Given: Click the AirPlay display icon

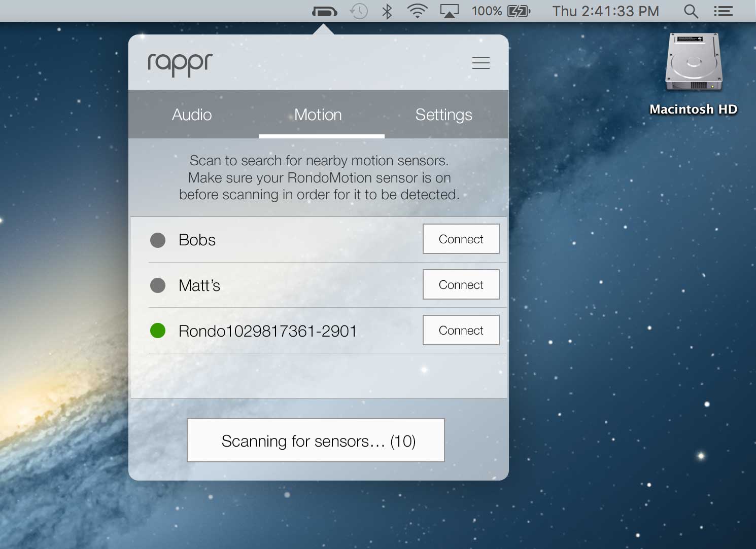Looking at the screenshot, I should 449,11.
